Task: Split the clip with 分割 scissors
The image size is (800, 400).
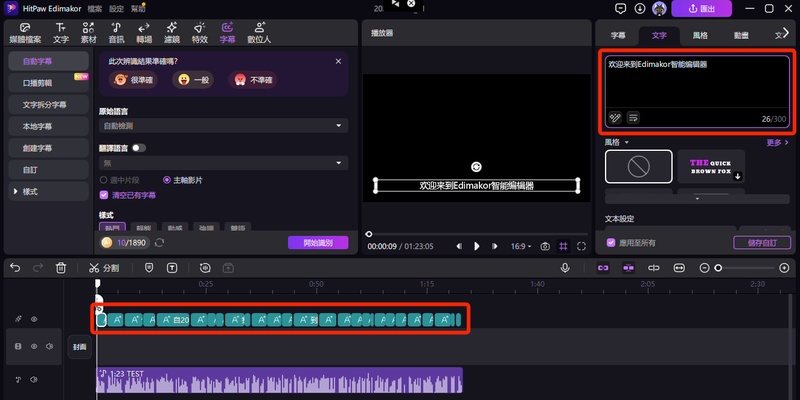Action: click(104, 268)
